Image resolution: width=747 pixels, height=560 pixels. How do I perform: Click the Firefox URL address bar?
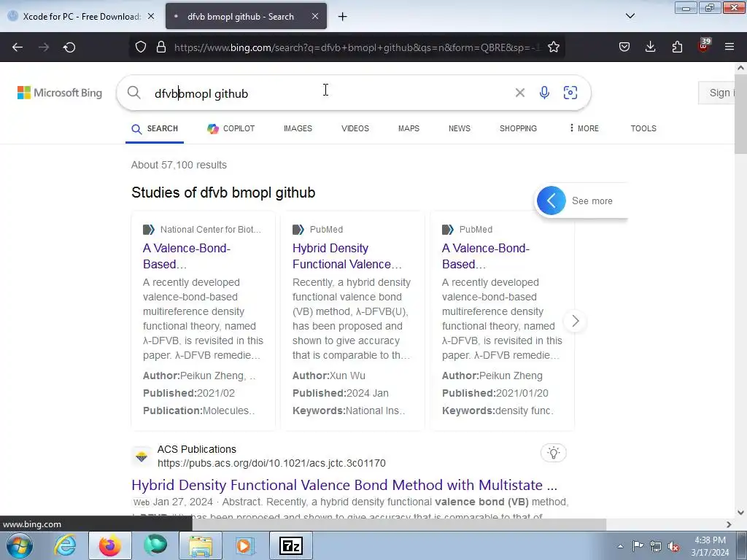click(357, 47)
